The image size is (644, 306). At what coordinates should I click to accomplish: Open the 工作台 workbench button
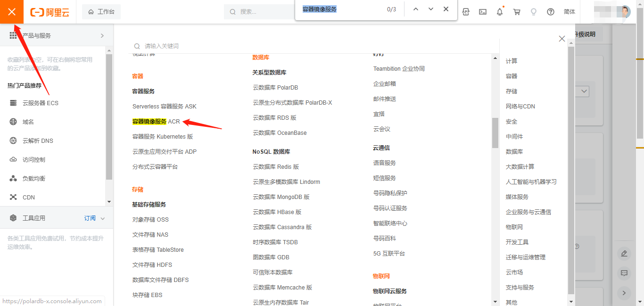click(101, 12)
